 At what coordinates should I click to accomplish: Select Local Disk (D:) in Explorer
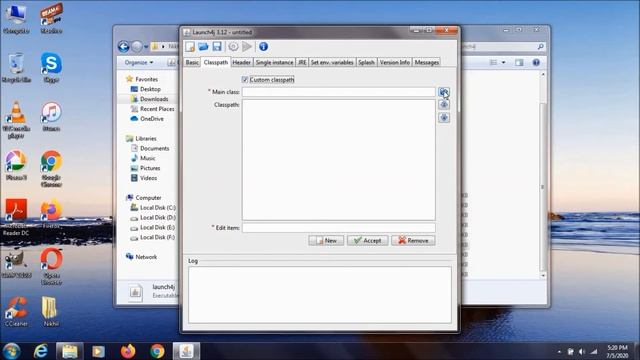tap(158, 218)
